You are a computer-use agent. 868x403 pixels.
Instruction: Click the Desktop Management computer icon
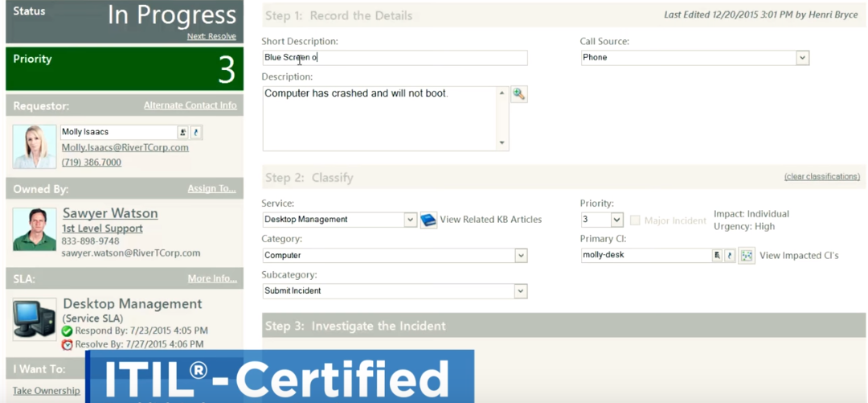tap(35, 319)
